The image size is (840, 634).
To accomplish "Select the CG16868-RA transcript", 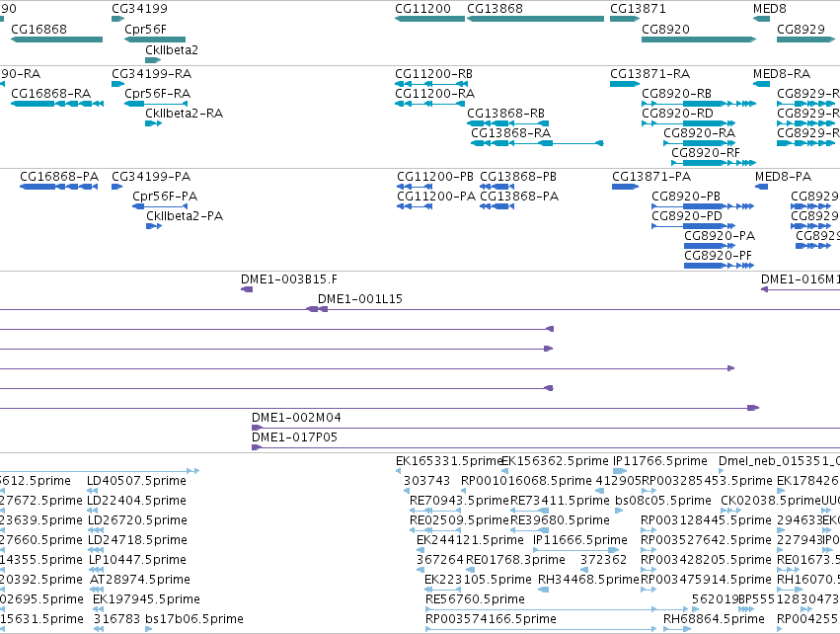I will coord(57,104).
